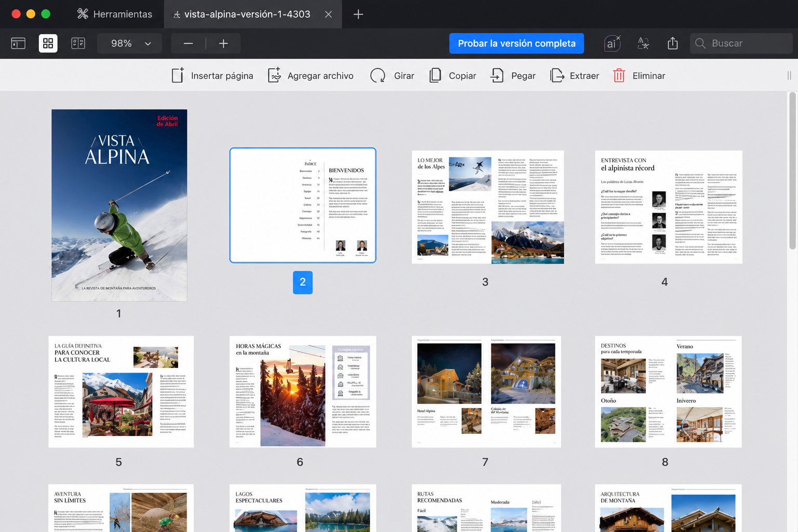Click the search magnifier icon
Viewport: 798px width, 532px height.
point(700,43)
